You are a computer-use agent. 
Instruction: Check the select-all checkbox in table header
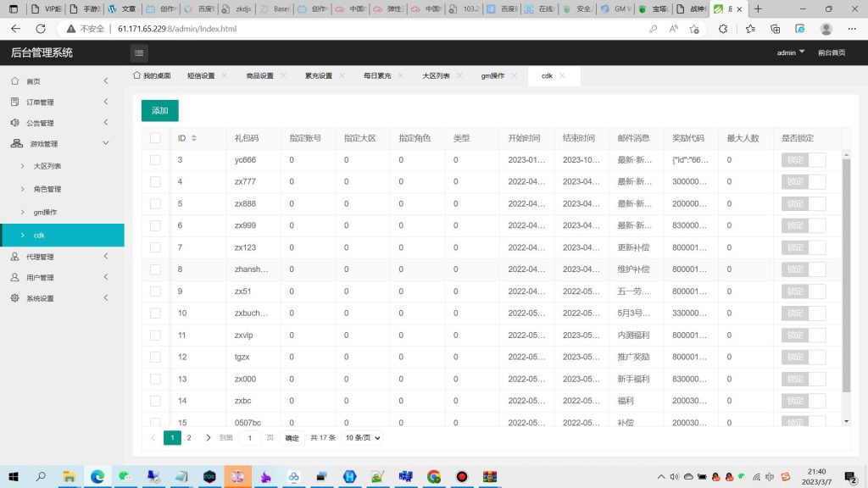156,138
